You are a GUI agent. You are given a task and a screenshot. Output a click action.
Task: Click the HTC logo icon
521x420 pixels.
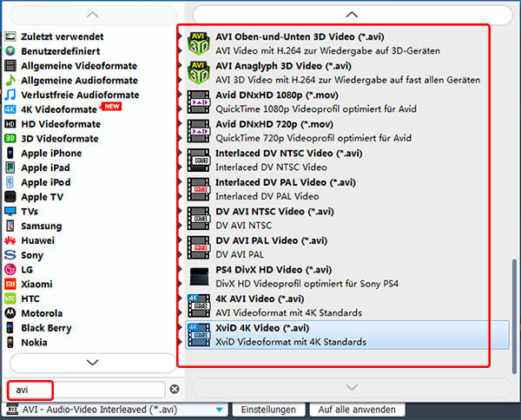pos(10,299)
